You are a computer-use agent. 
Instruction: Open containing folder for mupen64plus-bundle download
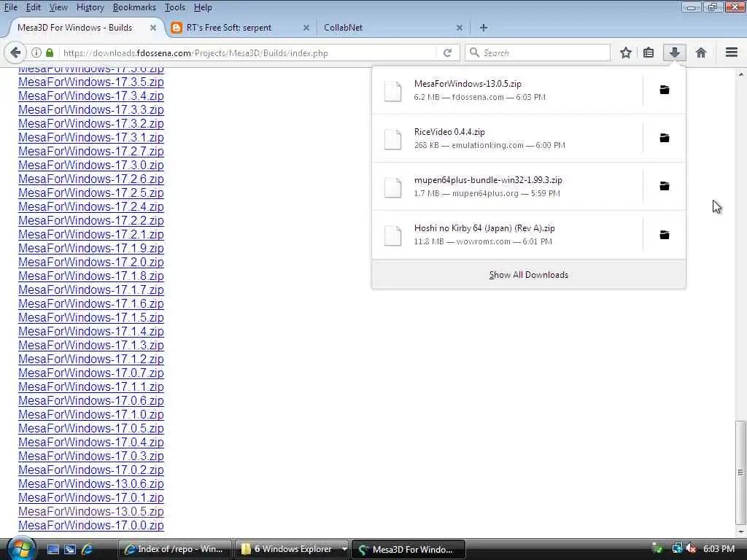pyautogui.click(x=664, y=186)
